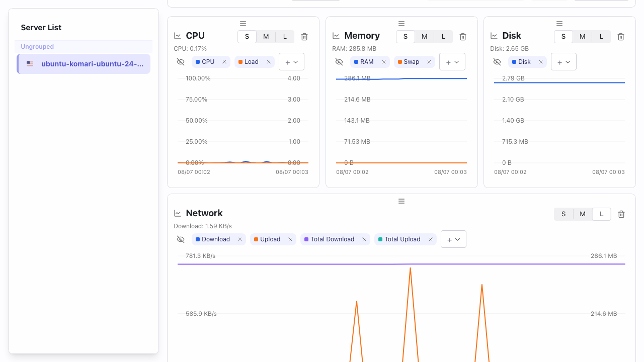This screenshot has height=362, width=644.
Task: Hide all Network chart series
Action: point(181,239)
